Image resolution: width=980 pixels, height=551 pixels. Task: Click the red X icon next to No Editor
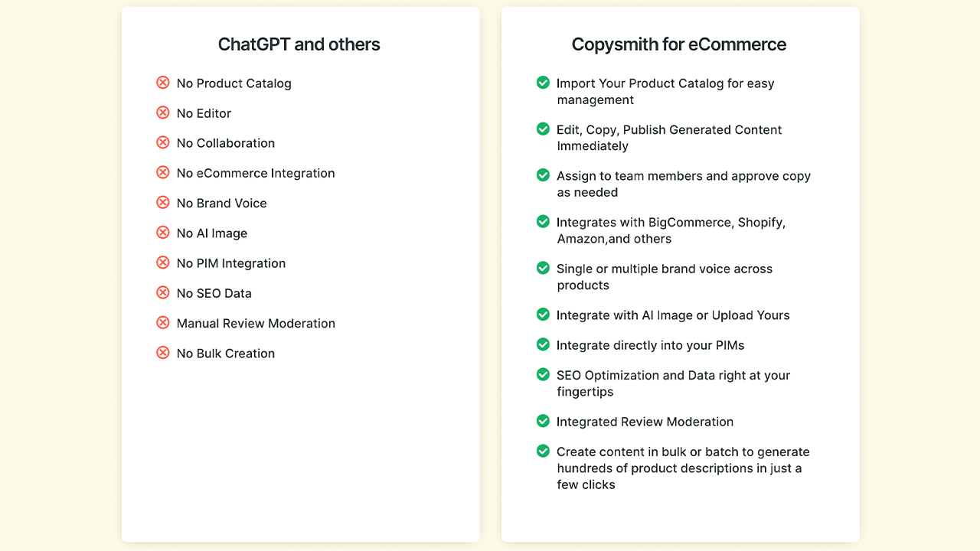coord(162,112)
